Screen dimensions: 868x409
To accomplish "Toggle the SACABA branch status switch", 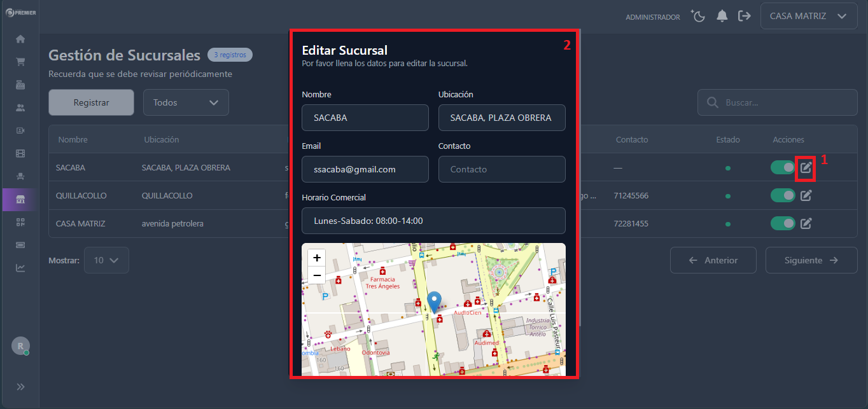I will click(783, 167).
